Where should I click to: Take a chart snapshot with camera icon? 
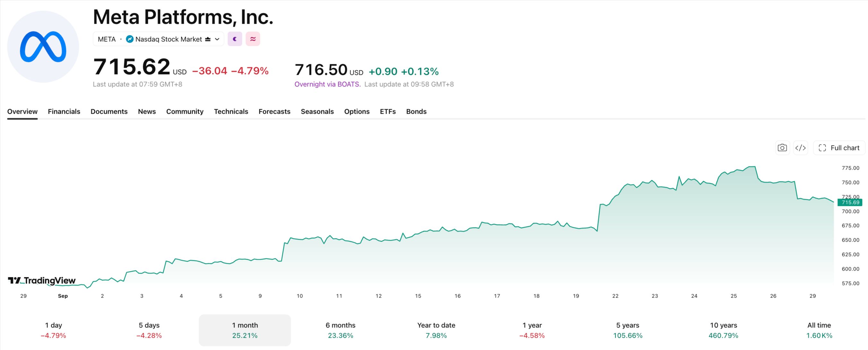(x=782, y=148)
